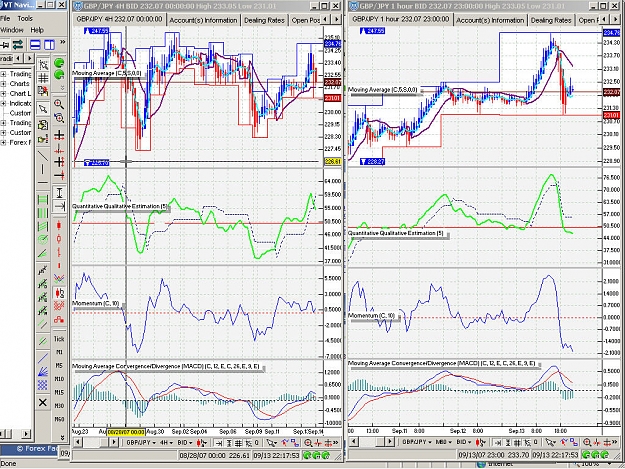Open Dealing Rates tab in right chart
Image resolution: width=625 pixels, height=469 pixels.
pos(551,20)
